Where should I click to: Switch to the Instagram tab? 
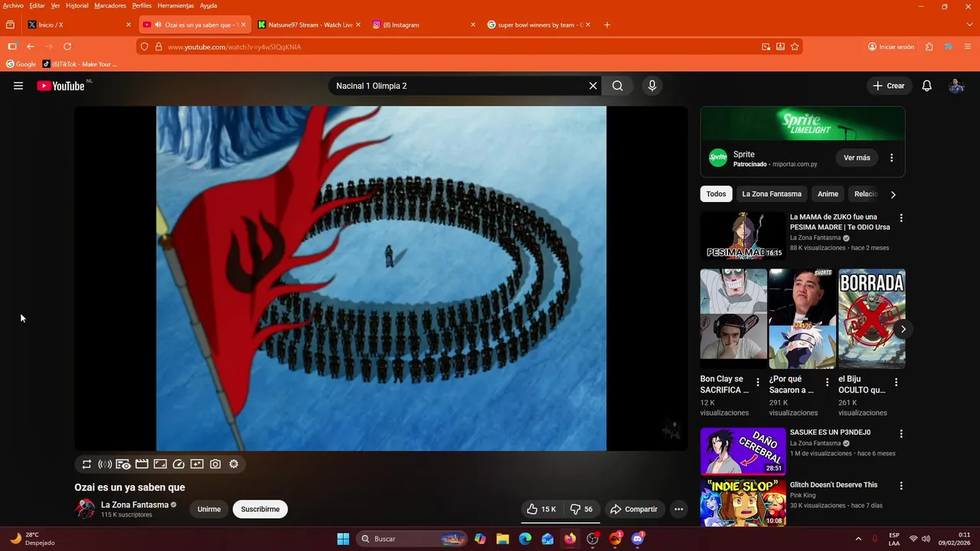424,24
